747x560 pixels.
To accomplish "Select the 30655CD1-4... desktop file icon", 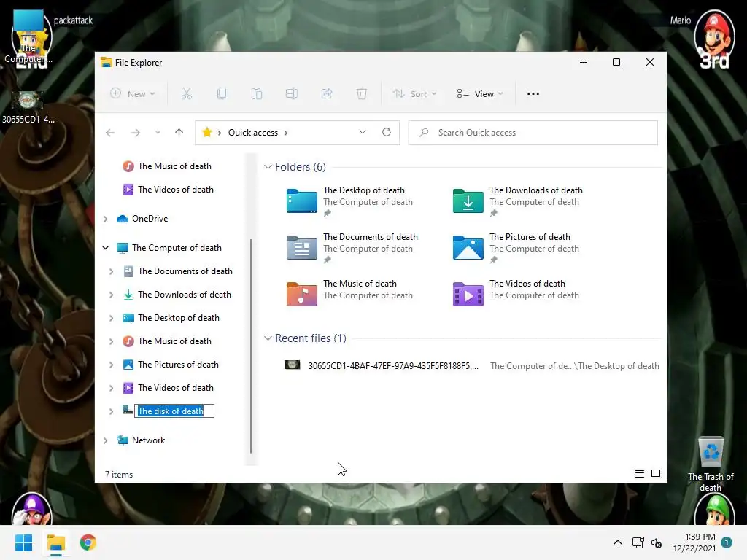I will click(x=28, y=108).
